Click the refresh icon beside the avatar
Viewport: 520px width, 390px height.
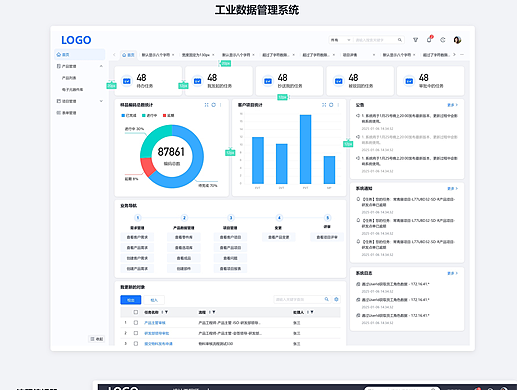point(443,40)
